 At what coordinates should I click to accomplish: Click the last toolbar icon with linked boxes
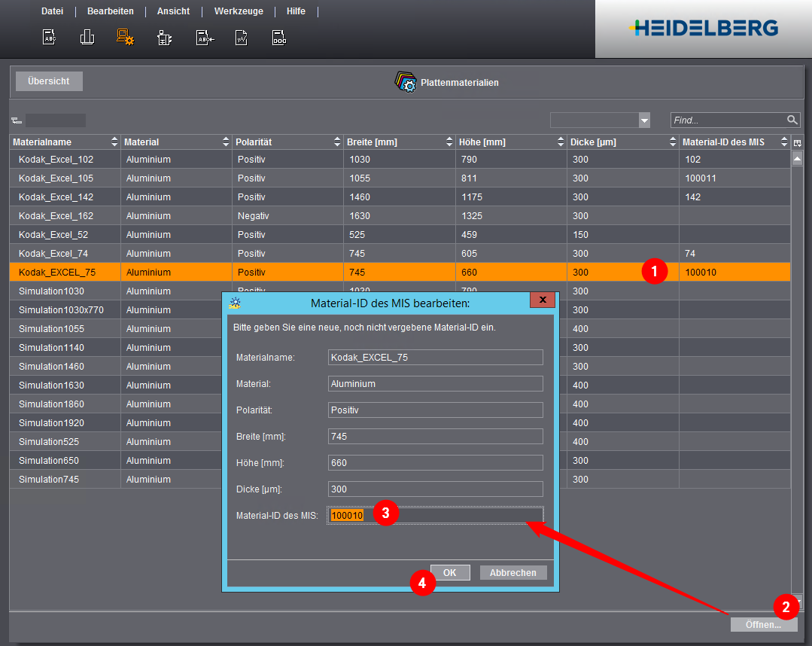tap(279, 38)
